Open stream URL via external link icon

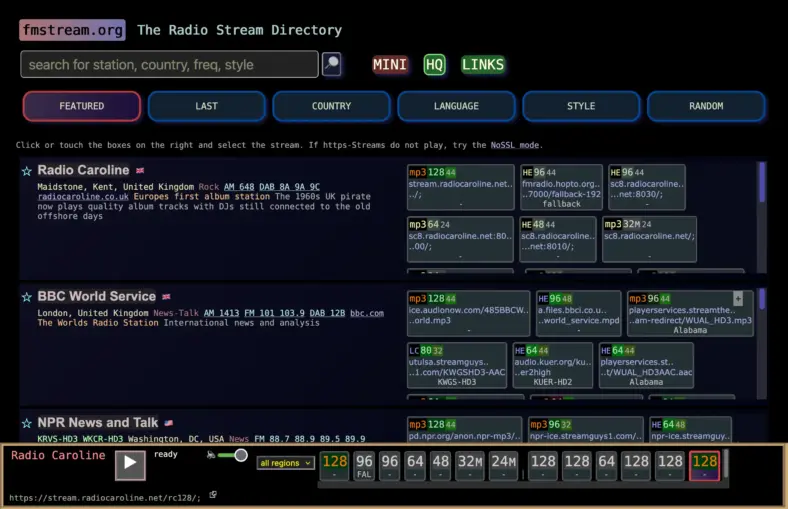[x=213, y=495]
